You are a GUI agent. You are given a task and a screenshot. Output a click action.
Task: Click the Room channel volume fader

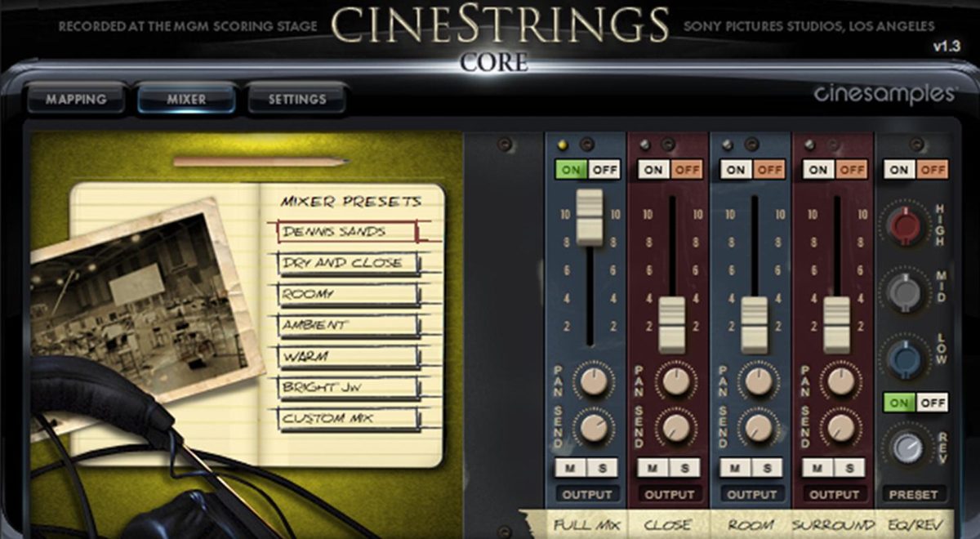[x=755, y=324]
